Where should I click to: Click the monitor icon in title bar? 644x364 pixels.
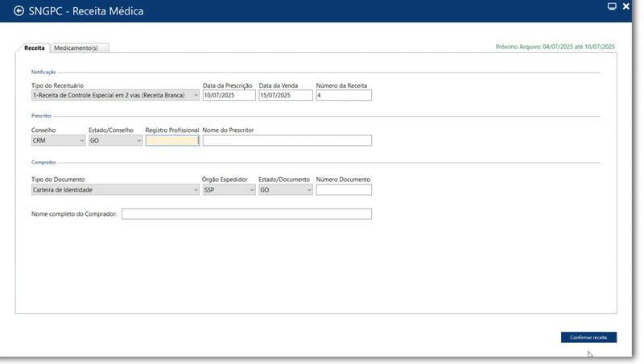tap(612, 6)
